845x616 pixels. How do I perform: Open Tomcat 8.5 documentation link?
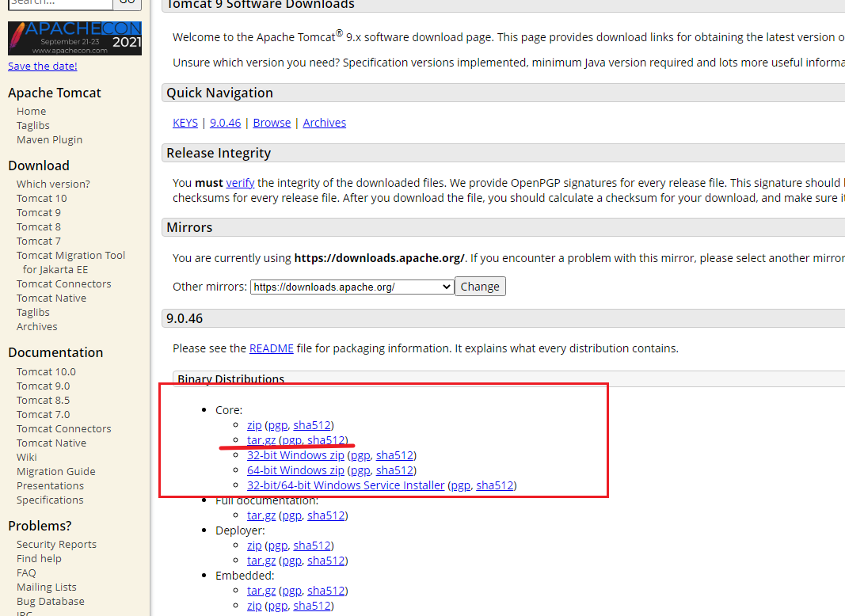(43, 400)
